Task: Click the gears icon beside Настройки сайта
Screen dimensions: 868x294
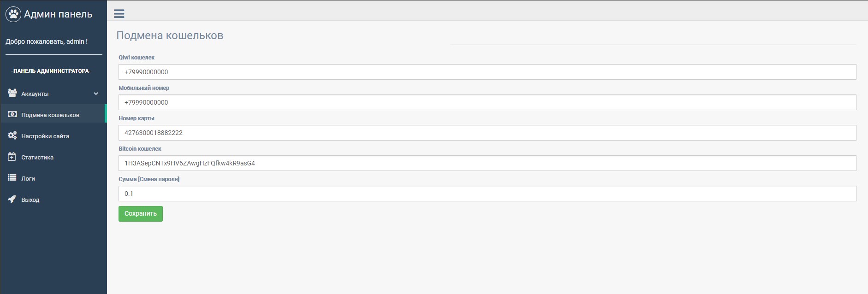Action: coord(12,135)
